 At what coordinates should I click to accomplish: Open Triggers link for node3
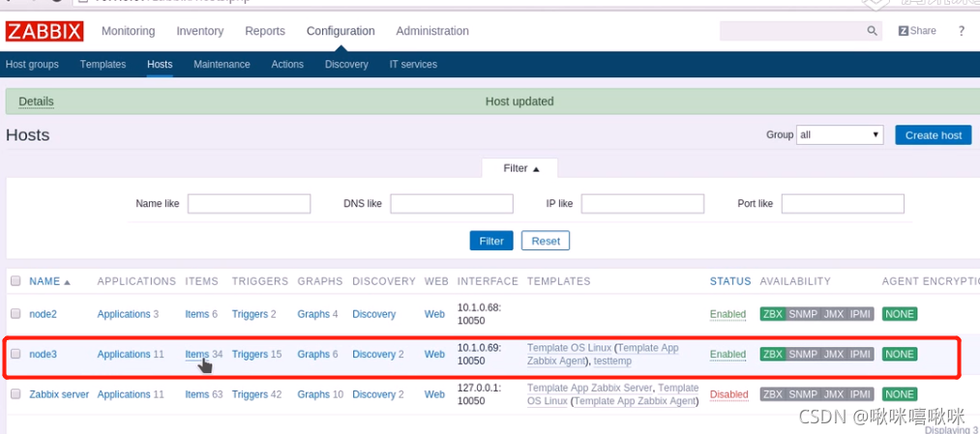(250, 354)
